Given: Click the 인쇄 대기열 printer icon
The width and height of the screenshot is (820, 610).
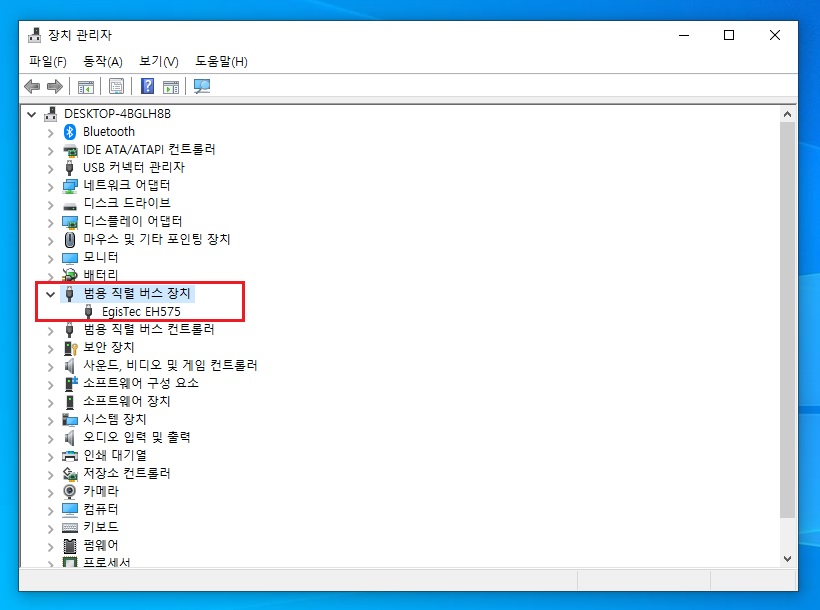Looking at the screenshot, I should tap(70, 456).
